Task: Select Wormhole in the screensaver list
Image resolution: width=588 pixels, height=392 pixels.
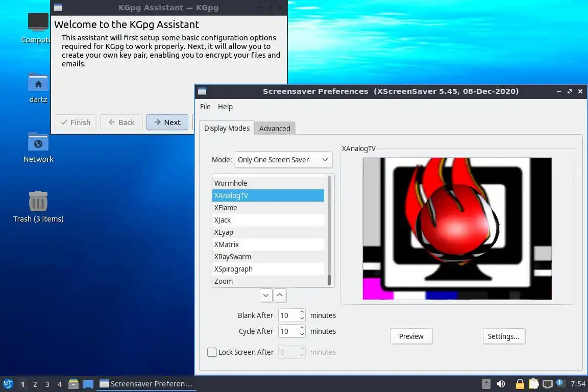Action: click(x=268, y=183)
